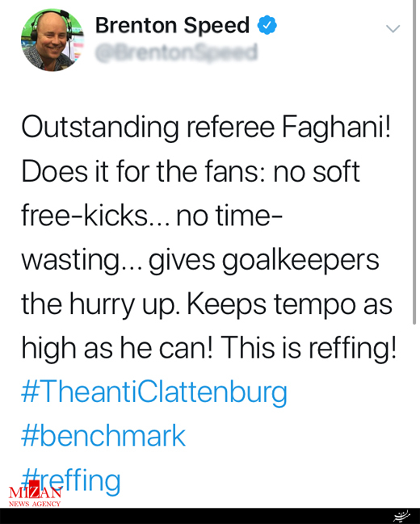The image size is (420, 524).
Task: Click the "NEWS AGENCY" caption text
Action: click(x=35, y=504)
